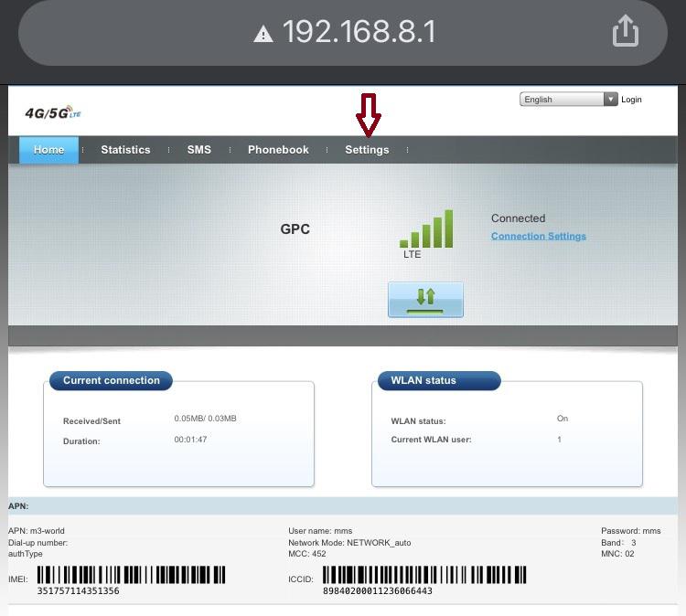Viewport: 686px width, 616px height.
Task: Click the Received/Sent label
Action: click(91, 421)
